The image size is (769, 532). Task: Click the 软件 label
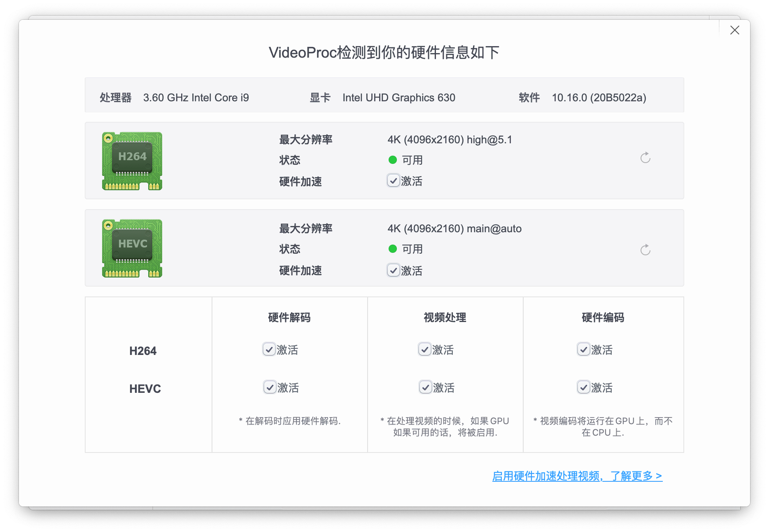[529, 98]
